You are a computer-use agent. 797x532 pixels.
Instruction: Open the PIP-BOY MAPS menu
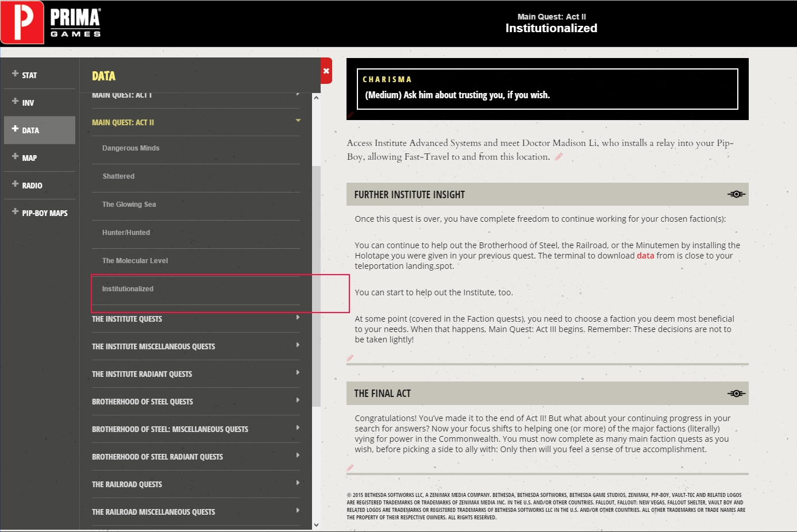(40, 213)
